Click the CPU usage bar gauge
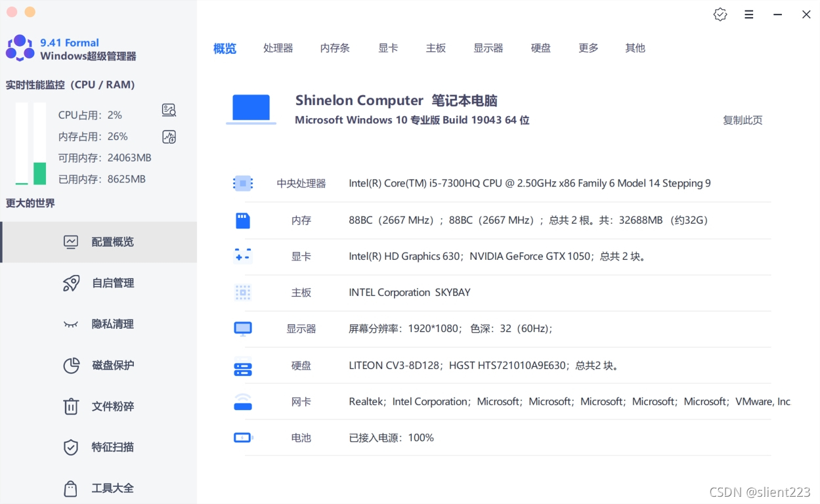This screenshot has width=820, height=504. click(x=22, y=144)
